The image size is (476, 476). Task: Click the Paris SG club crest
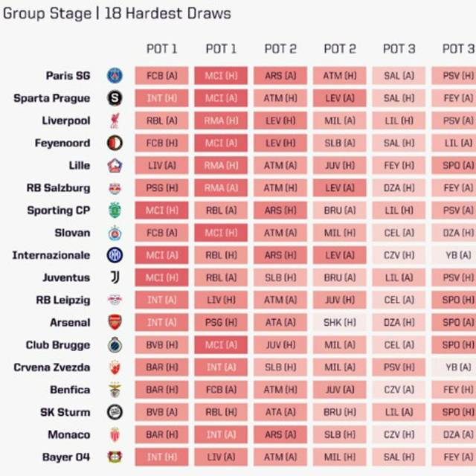115,75
